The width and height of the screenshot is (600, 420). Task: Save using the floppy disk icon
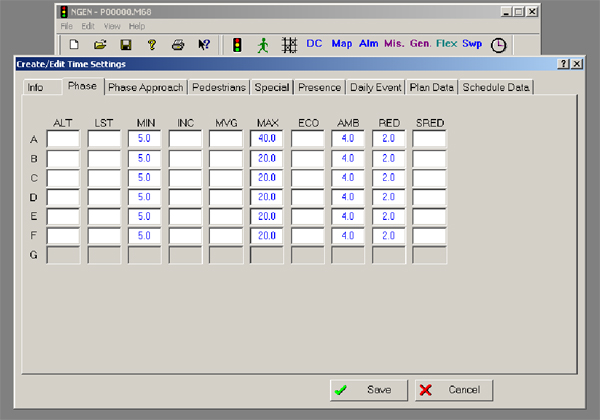[x=126, y=45]
